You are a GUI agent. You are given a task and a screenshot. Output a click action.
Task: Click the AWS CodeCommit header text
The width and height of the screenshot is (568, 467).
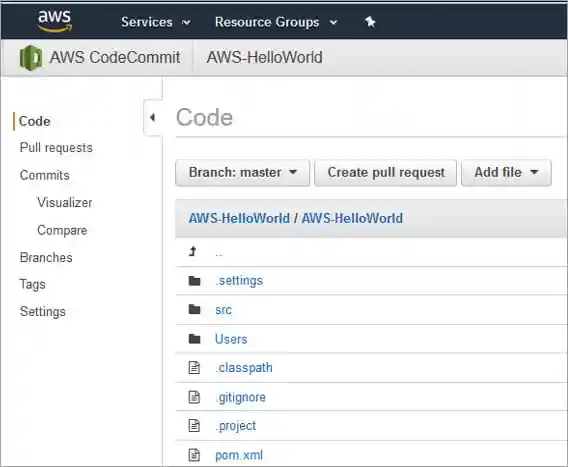point(115,57)
